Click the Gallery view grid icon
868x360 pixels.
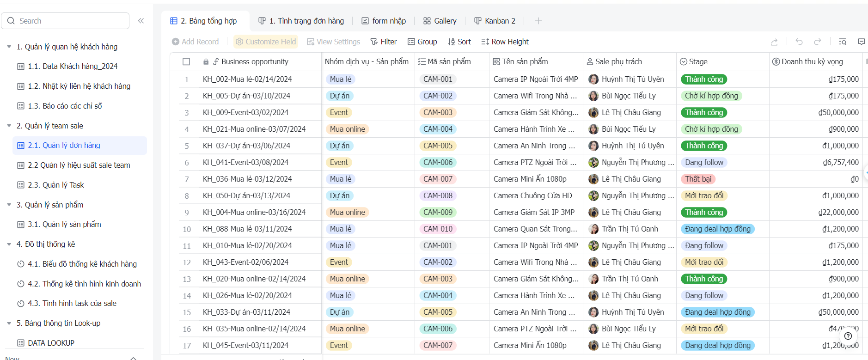coord(427,21)
